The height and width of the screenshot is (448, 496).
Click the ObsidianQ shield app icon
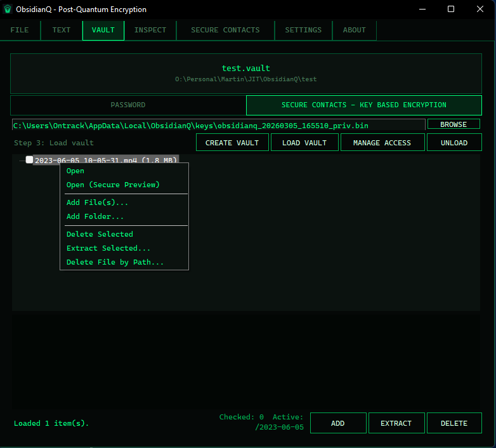(x=8, y=9)
